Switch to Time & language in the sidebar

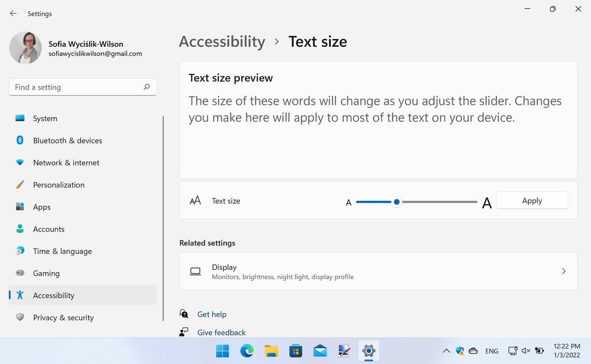point(62,251)
